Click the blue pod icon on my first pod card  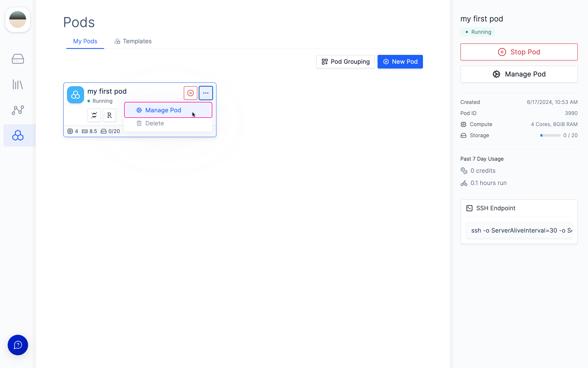76,95
